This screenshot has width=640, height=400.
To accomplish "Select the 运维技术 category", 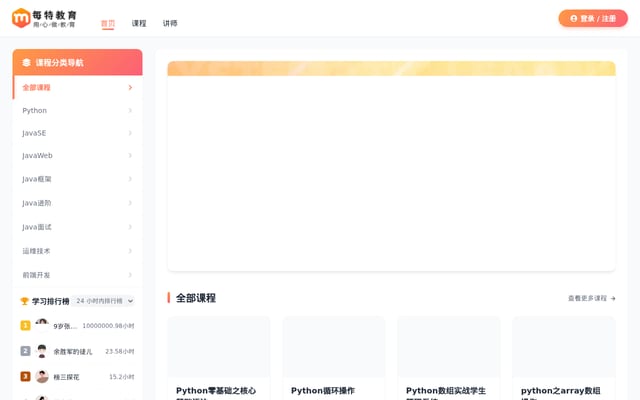I will [78, 251].
